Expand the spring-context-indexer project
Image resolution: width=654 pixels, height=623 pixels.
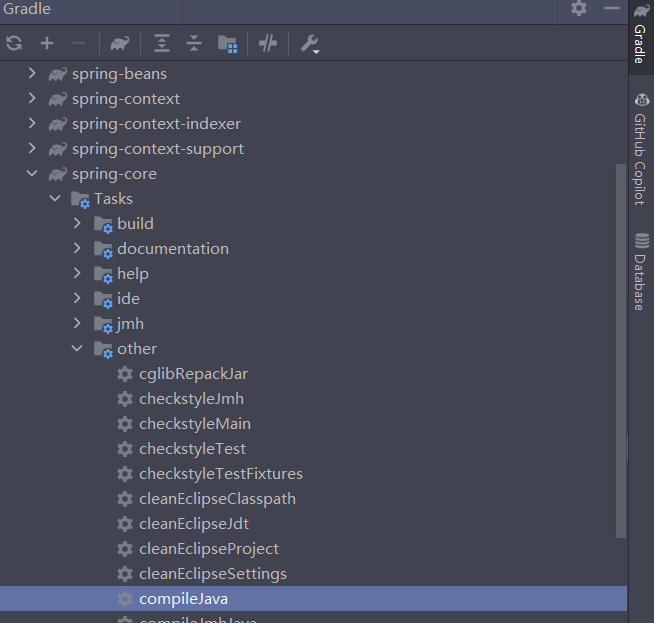click(32, 123)
